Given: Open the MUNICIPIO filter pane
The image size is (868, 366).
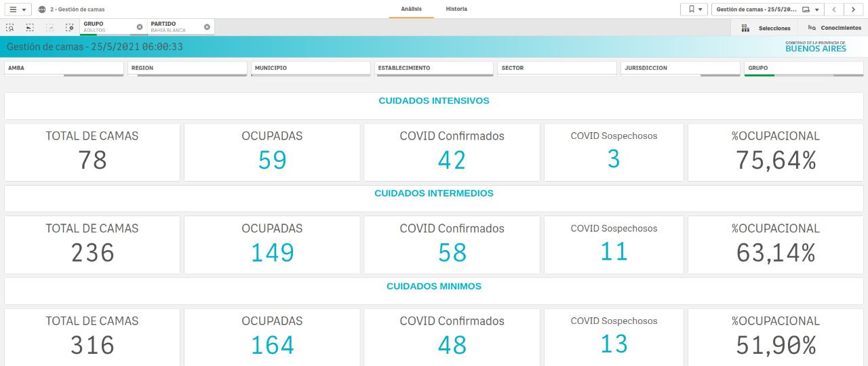Looking at the screenshot, I should (311, 68).
